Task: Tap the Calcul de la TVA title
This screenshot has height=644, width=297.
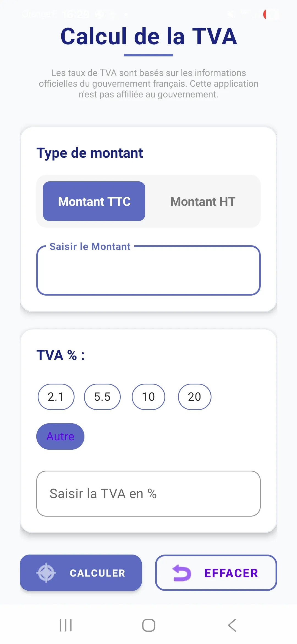Action: pyautogui.click(x=148, y=36)
